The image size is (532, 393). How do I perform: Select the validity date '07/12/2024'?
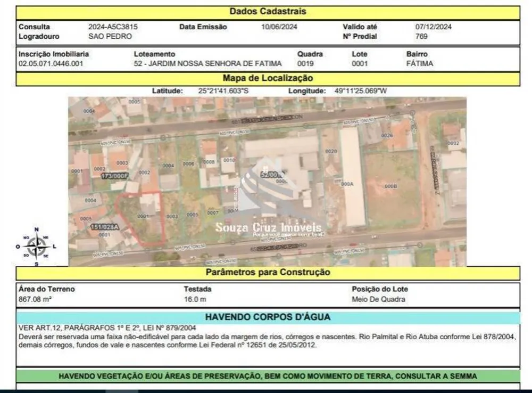[x=433, y=27]
